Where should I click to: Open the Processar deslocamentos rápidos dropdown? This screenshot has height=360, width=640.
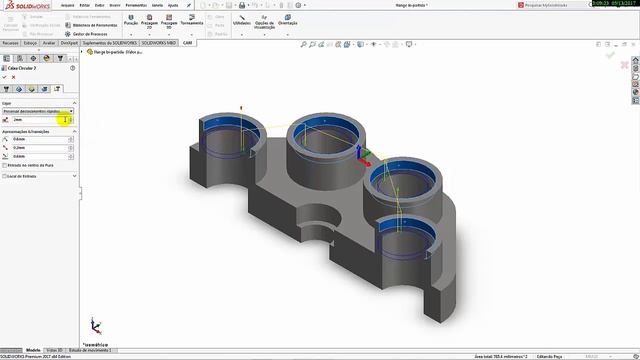coord(38,111)
